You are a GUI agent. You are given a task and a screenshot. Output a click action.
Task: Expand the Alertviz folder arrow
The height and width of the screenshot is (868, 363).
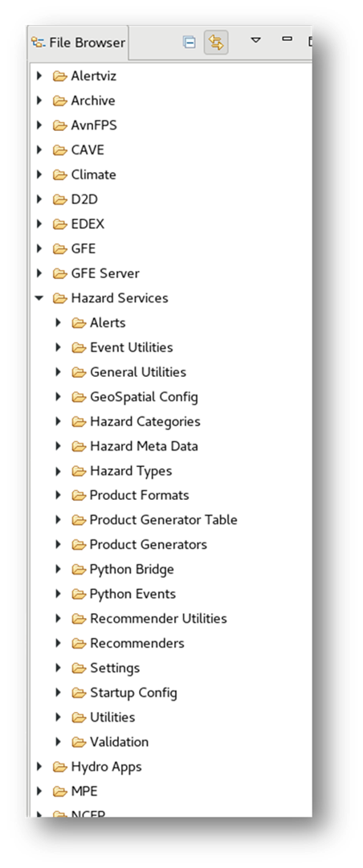[39, 76]
